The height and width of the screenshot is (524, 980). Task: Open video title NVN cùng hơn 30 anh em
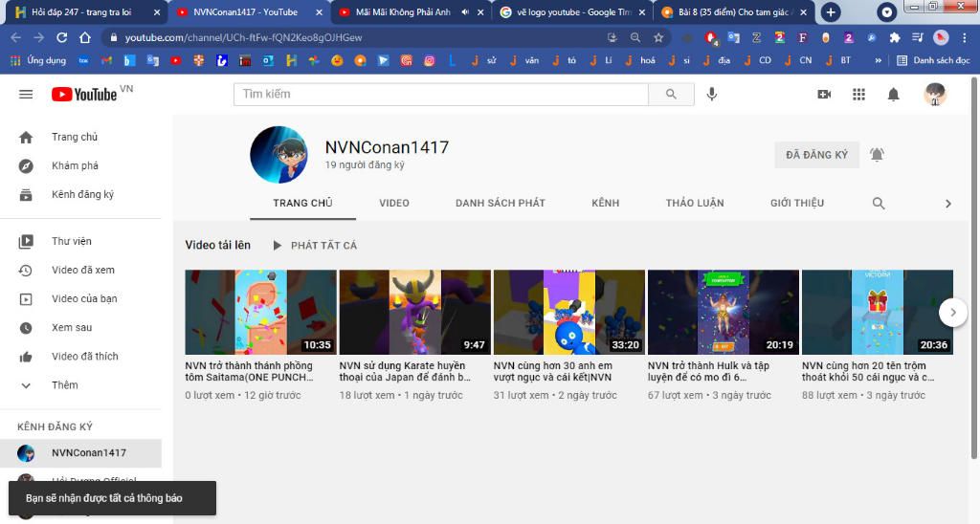coord(553,371)
